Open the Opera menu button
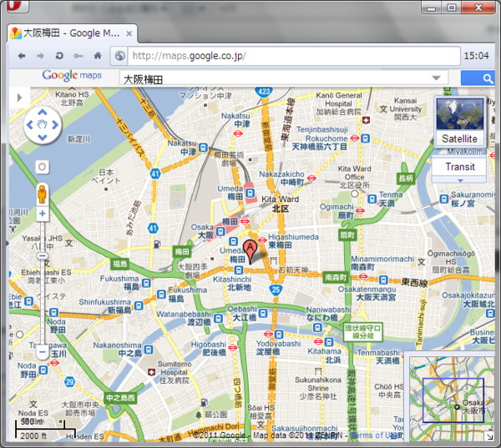501x448 pixels. (18, 6)
